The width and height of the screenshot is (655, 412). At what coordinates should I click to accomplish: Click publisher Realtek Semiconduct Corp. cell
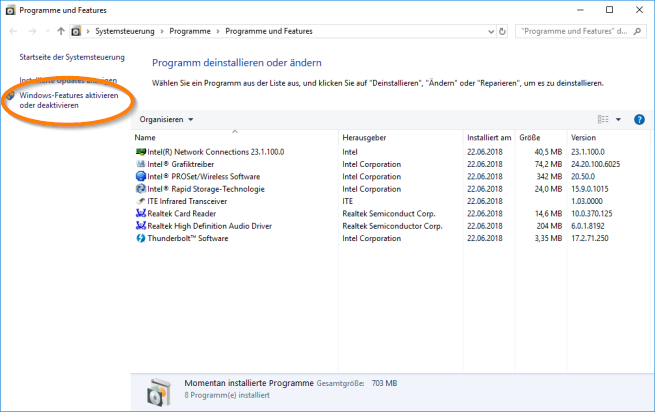pyautogui.click(x=389, y=214)
